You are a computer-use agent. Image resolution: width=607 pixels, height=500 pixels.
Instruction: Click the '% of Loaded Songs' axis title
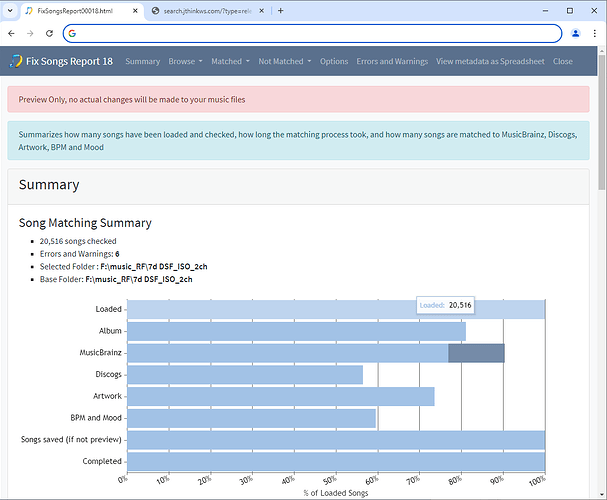point(336,493)
